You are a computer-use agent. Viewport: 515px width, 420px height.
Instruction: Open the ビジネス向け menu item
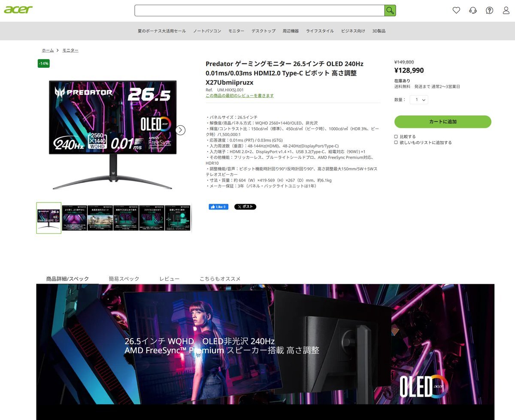tap(353, 31)
